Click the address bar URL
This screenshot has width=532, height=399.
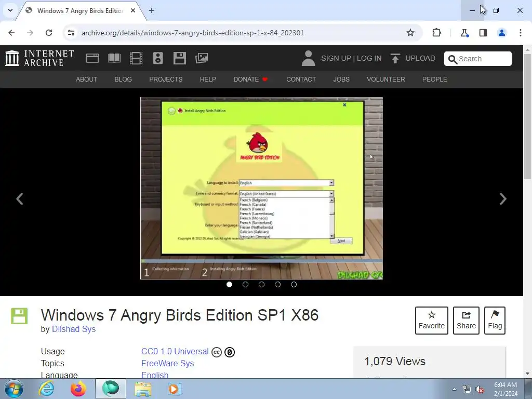tap(193, 33)
